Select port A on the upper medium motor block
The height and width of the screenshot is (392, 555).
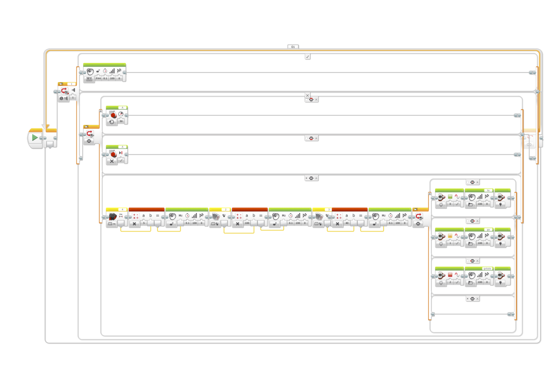122,108
